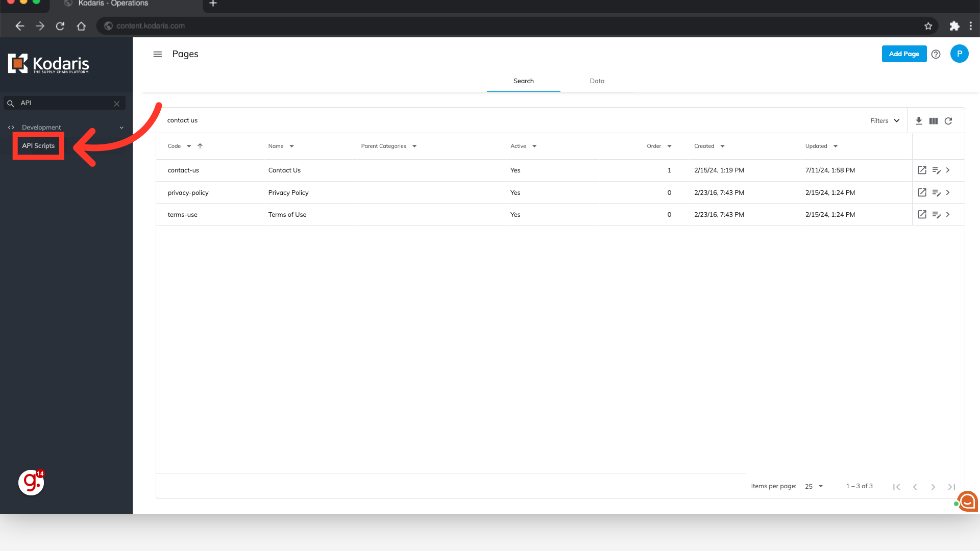The height and width of the screenshot is (551, 980).
Task: Click edit icon for privacy-policy row
Action: (x=936, y=193)
